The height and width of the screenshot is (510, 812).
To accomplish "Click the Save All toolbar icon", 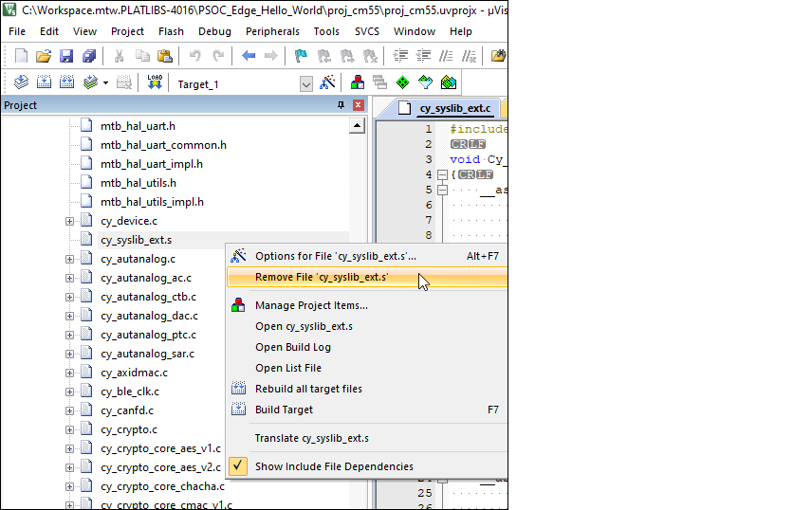I will coord(86,56).
